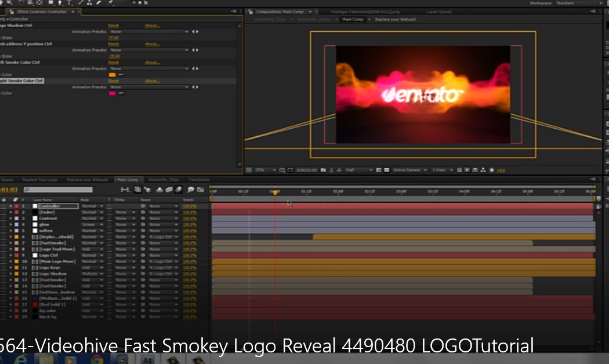Toggle preserve transparency for Logo Rays layer
The height and width of the screenshot is (364, 609).
109,268
